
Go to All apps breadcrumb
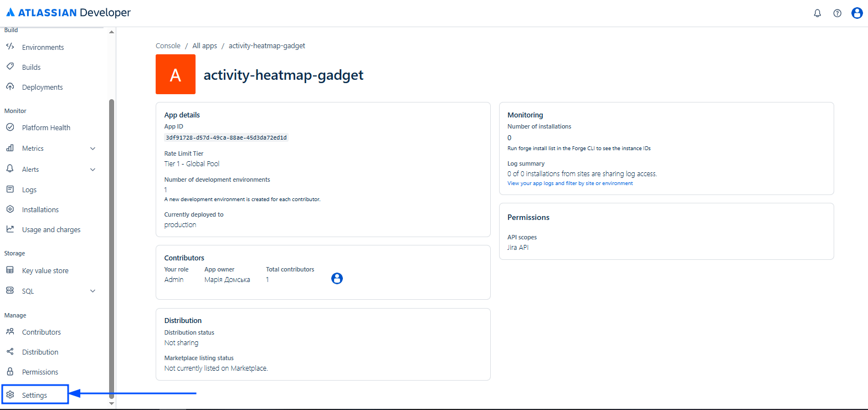[205, 46]
